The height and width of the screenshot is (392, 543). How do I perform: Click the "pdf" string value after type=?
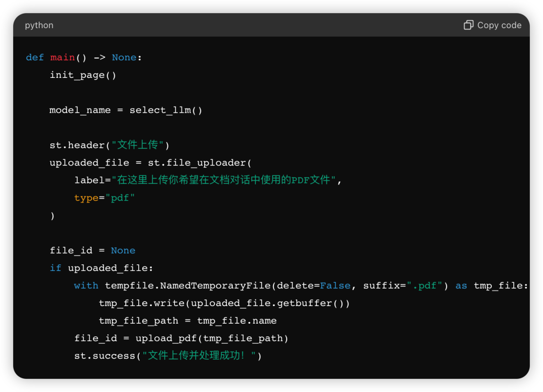pyautogui.click(x=120, y=198)
